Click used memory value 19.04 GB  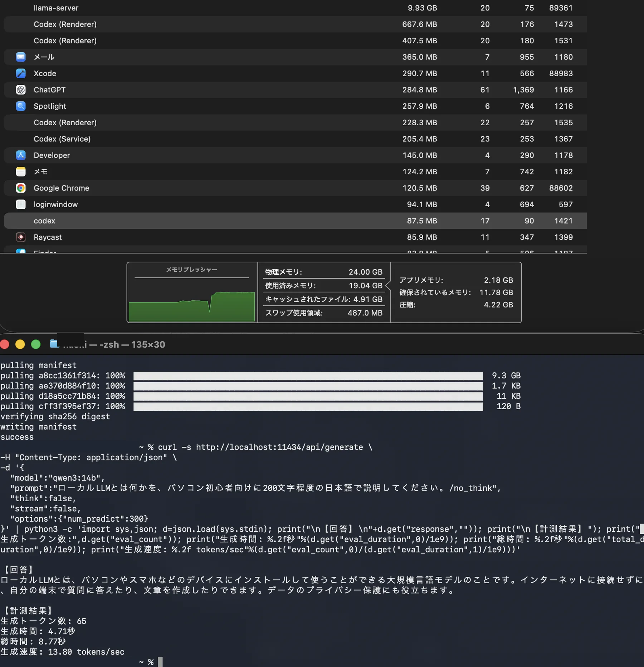tap(366, 286)
